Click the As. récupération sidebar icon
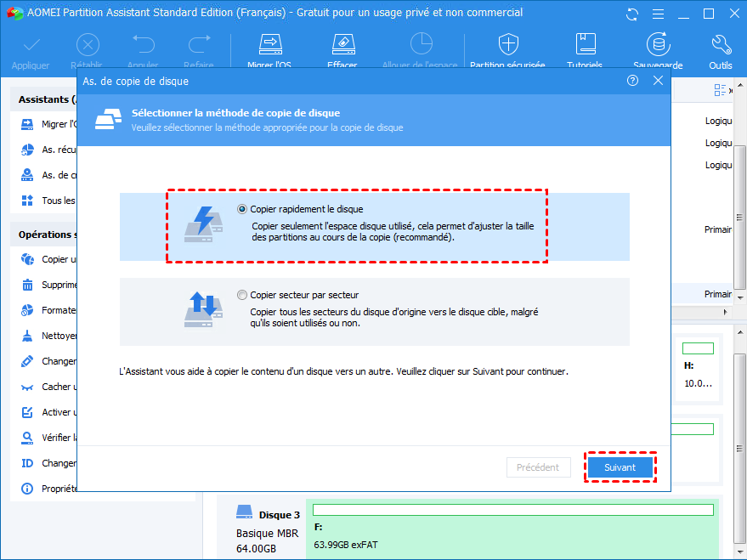747x560 pixels. 28,150
